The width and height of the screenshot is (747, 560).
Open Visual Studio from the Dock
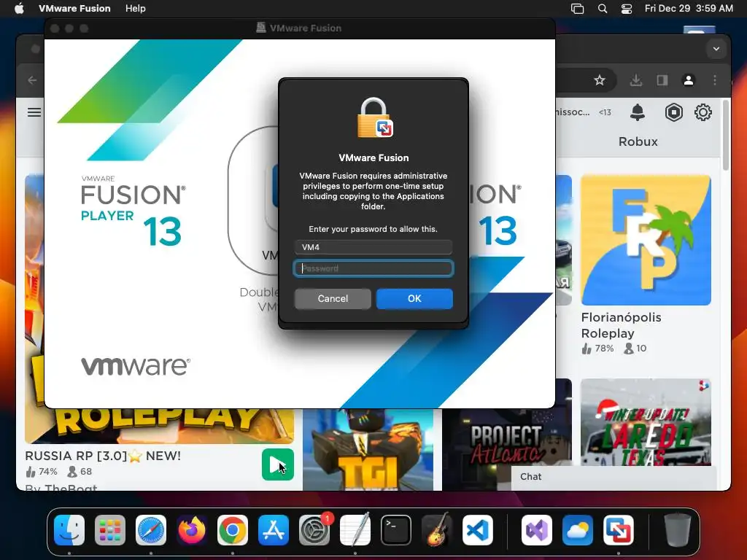[537, 530]
